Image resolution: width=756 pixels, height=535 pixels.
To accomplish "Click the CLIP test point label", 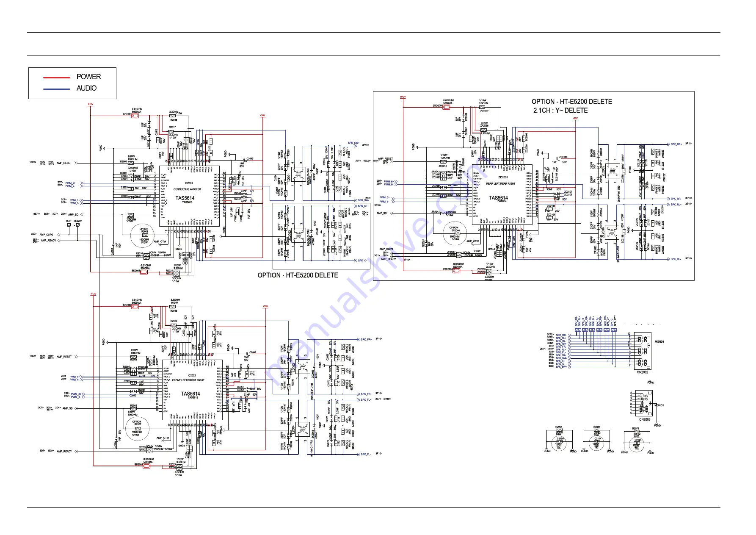I will click(x=69, y=221).
